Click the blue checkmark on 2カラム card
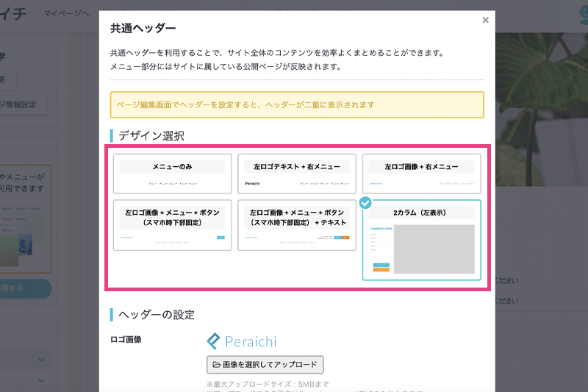 [365, 202]
